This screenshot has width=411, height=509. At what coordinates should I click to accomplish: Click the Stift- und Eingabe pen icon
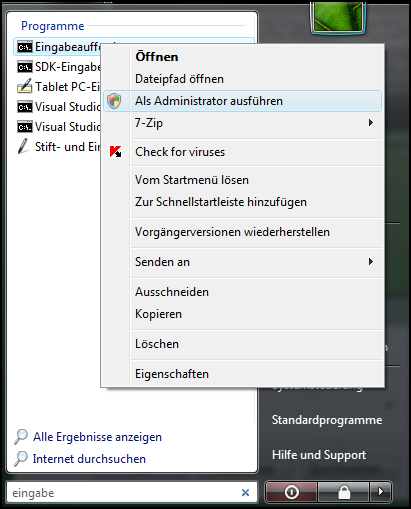click(23, 147)
